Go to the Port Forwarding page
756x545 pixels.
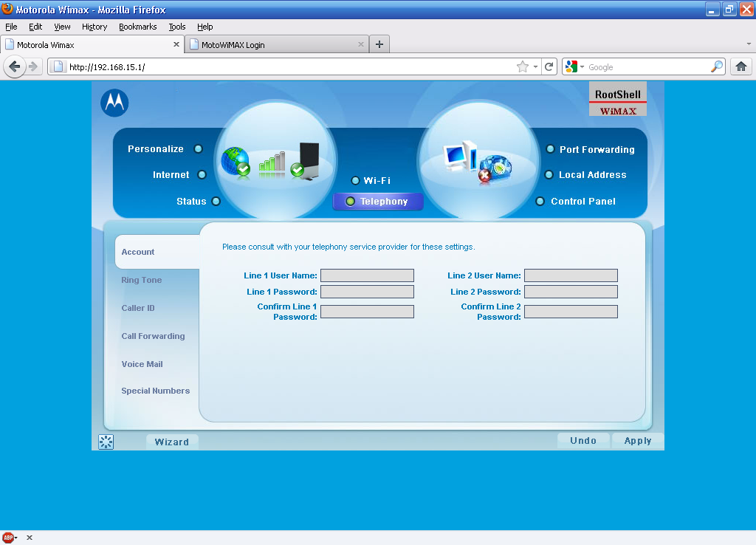tap(597, 149)
